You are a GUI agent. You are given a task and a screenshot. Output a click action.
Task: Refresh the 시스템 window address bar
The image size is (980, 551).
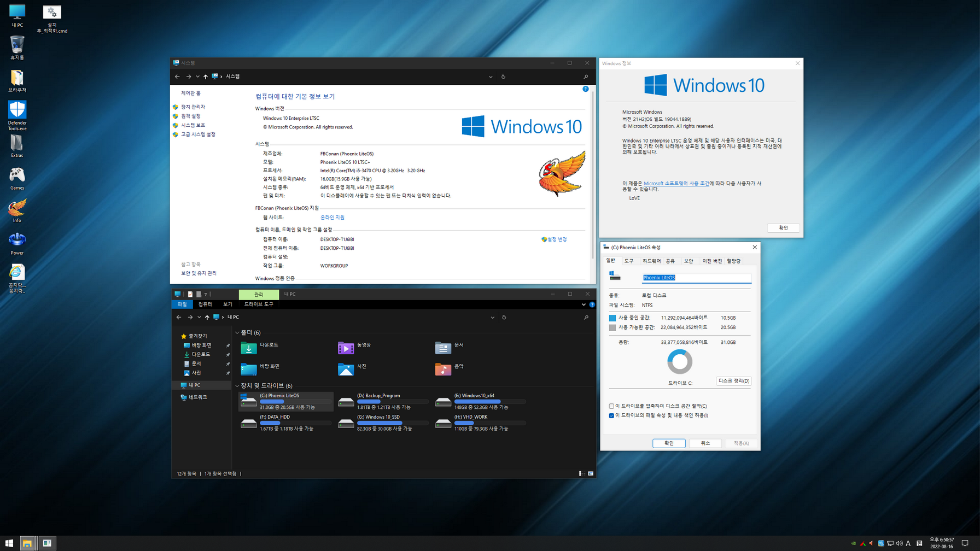click(503, 77)
